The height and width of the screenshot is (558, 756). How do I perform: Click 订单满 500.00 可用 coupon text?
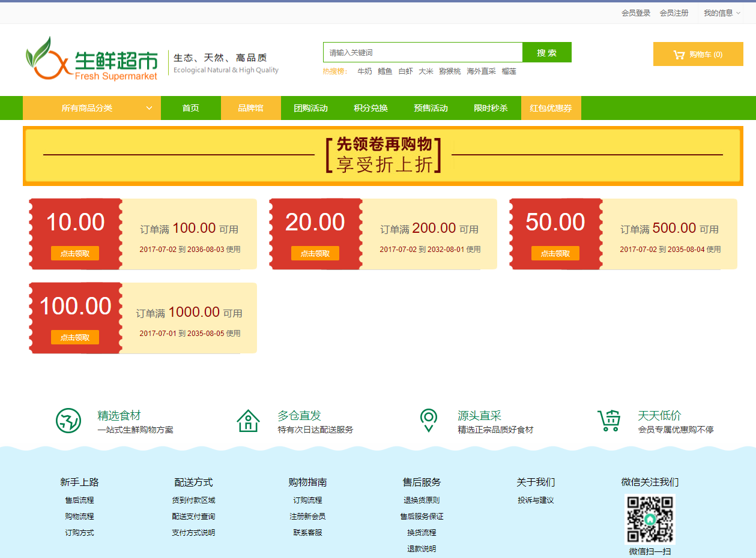(670, 229)
